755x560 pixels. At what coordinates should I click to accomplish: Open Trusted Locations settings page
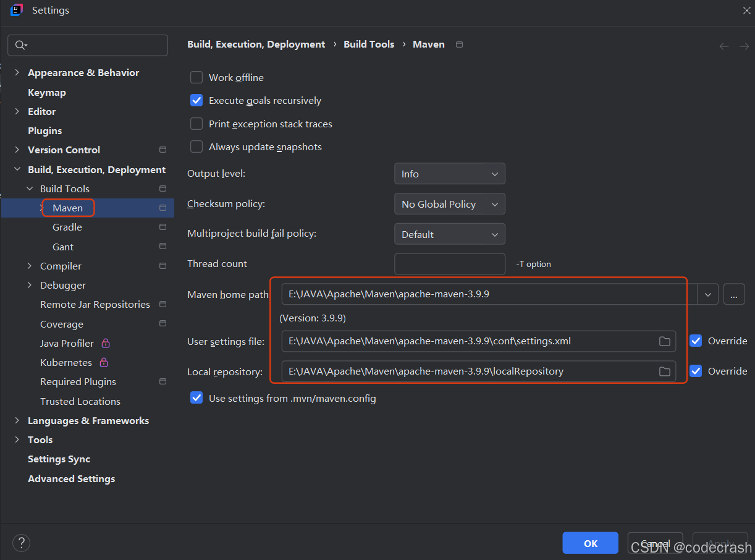[80, 401]
